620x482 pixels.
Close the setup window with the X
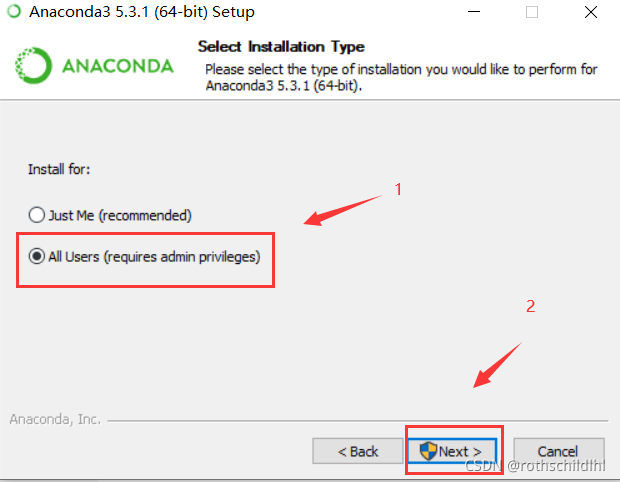tap(591, 12)
